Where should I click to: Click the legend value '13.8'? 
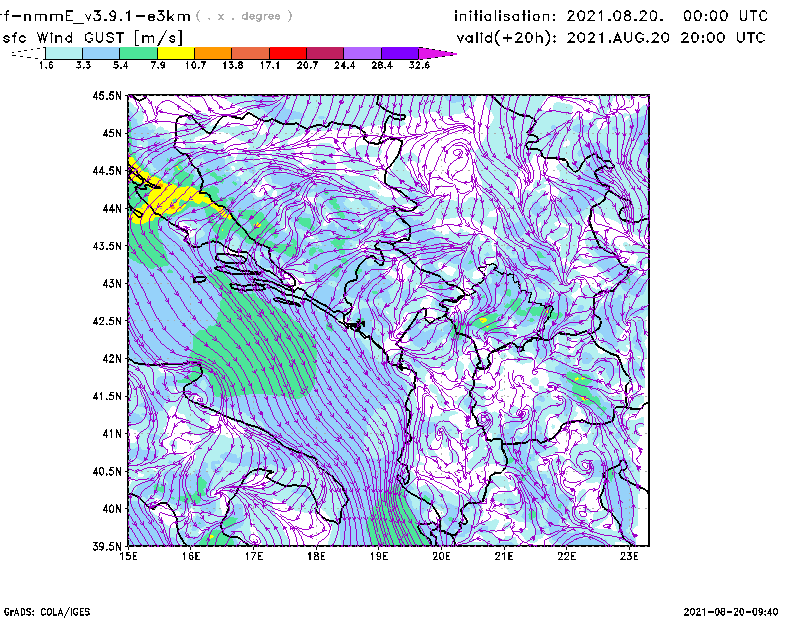tap(233, 65)
